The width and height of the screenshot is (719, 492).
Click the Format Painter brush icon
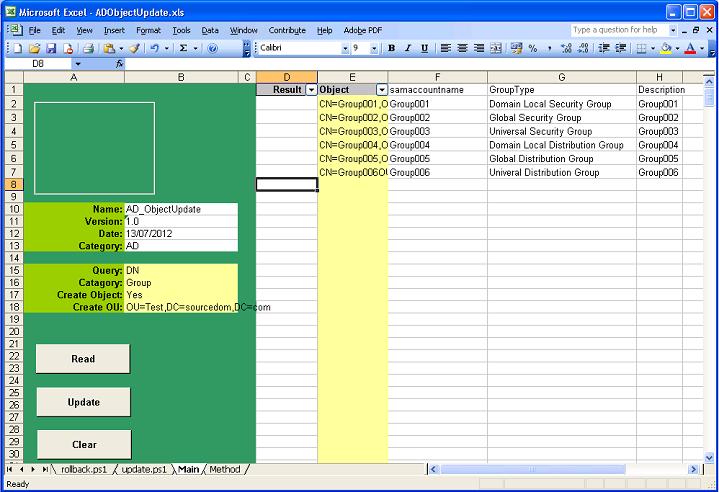[x=134, y=48]
